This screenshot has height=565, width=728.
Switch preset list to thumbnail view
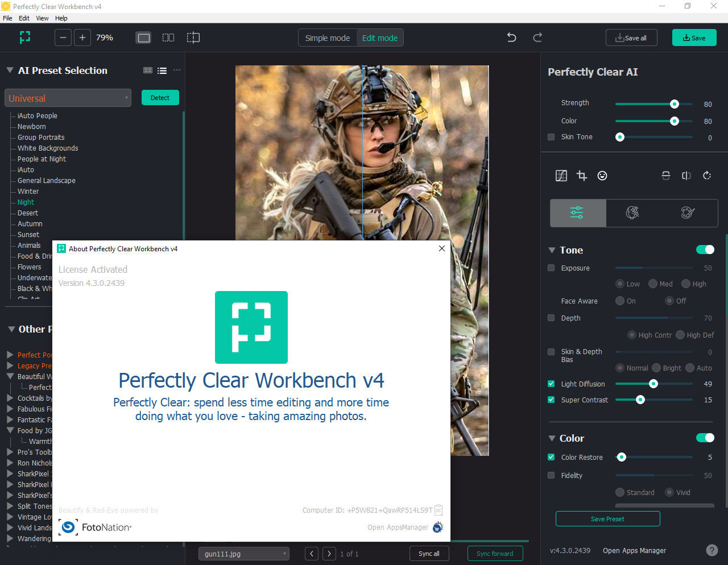148,70
